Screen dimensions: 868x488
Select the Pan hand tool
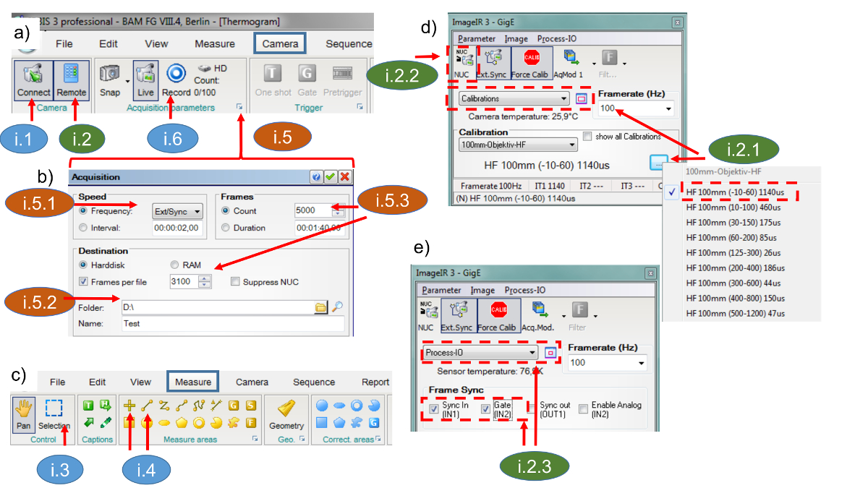click(x=24, y=410)
